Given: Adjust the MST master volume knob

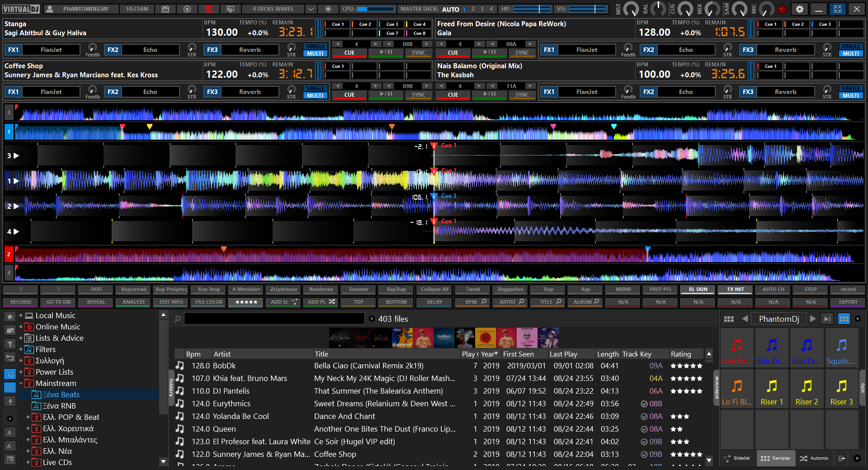Looking at the screenshot, I should coord(631,9).
